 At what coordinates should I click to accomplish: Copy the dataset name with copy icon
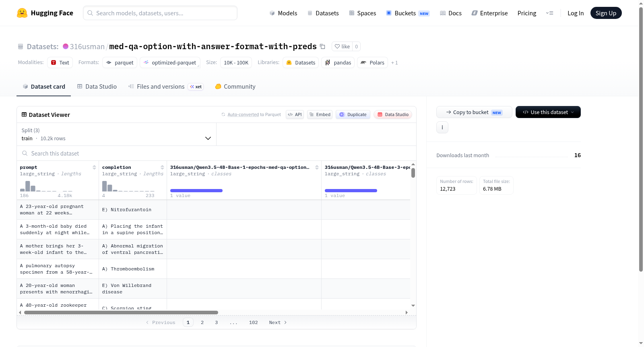[x=322, y=46]
